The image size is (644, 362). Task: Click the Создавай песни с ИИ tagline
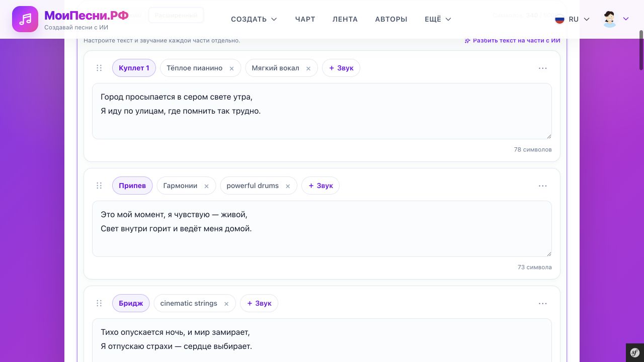(76, 28)
